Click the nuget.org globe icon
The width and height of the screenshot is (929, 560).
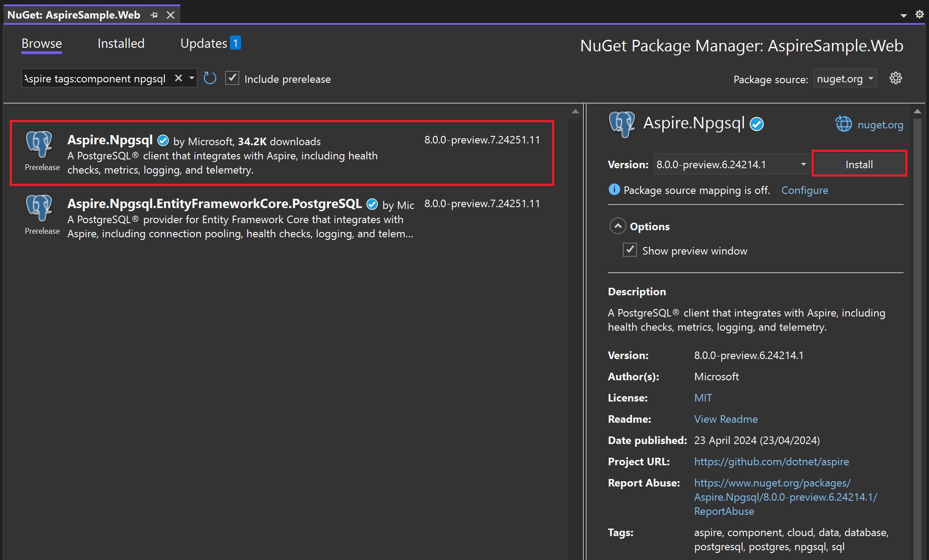[x=843, y=124]
